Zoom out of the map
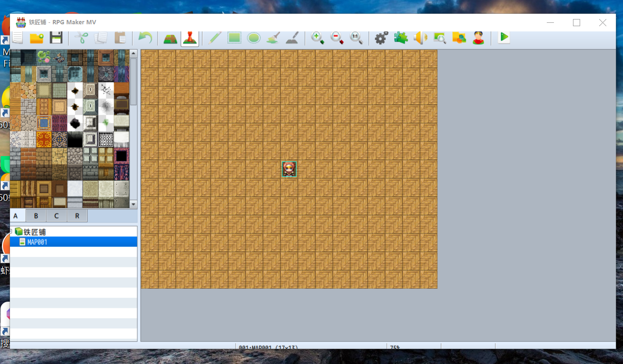623x364 pixels. (x=337, y=38)
